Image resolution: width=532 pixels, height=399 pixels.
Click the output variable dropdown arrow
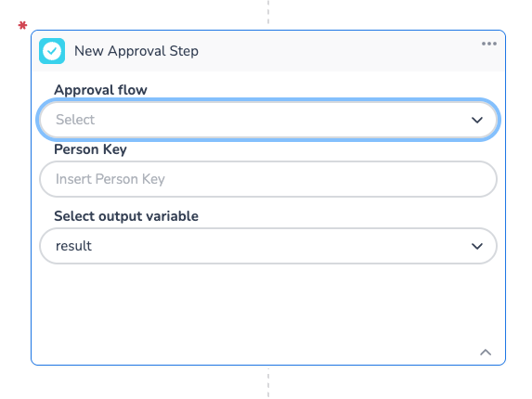point(477,246)
